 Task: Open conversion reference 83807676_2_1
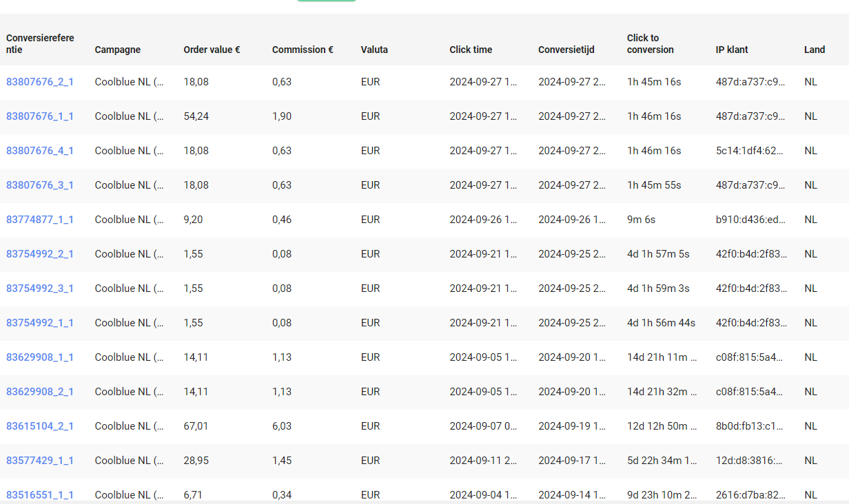point(40,82)
